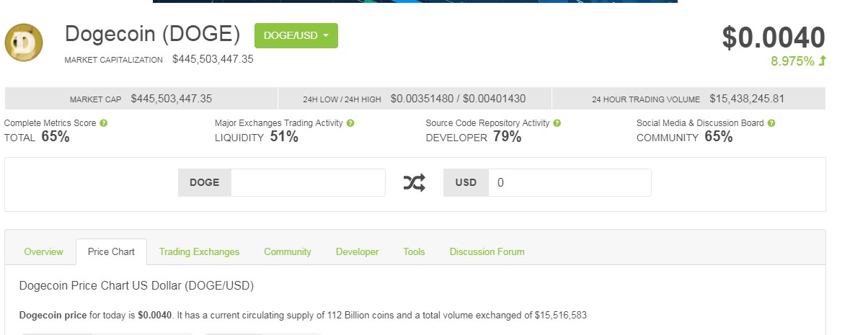Click the USD amount input field
This screenshot has width=868, height=335.
[569, 183]
